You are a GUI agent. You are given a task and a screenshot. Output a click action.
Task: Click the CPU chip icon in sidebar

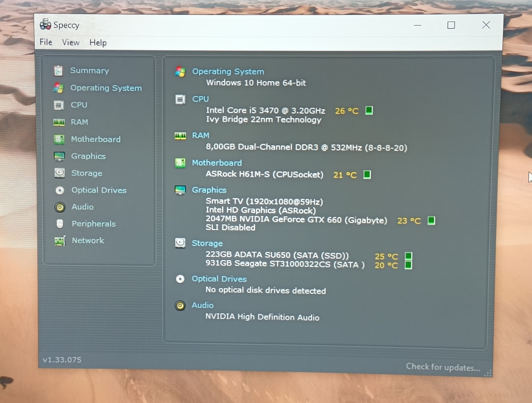[59, 105]
